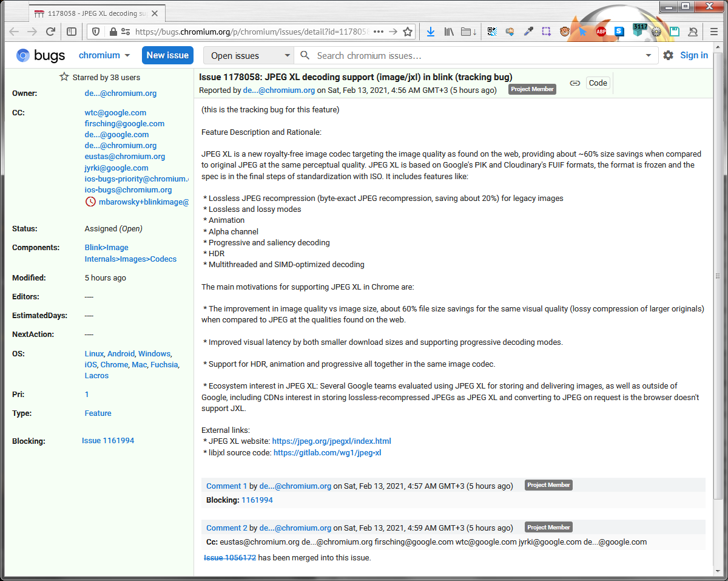Click the vertical page scrollbar
The image size is (728, 581).
[x=718, y=275]
